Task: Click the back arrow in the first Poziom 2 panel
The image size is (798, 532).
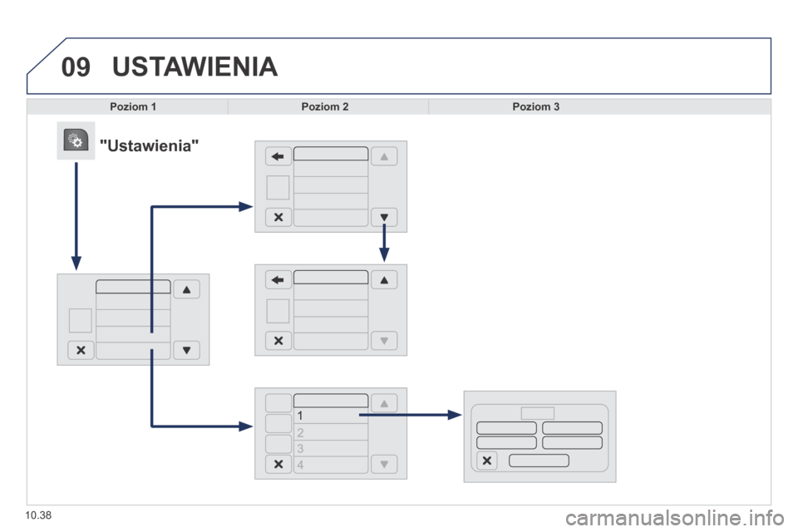Action: click(278, 156)
